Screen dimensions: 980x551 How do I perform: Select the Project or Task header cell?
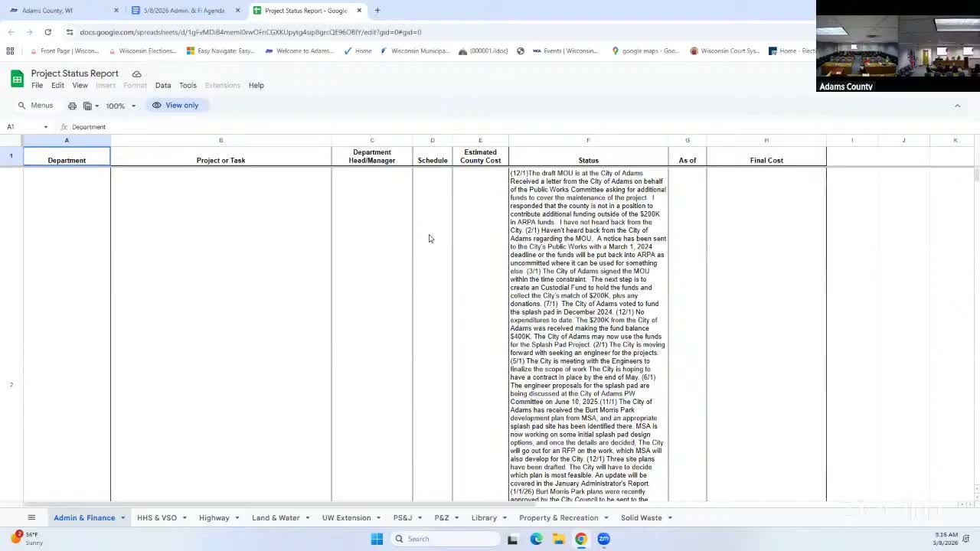pos(220,156)
